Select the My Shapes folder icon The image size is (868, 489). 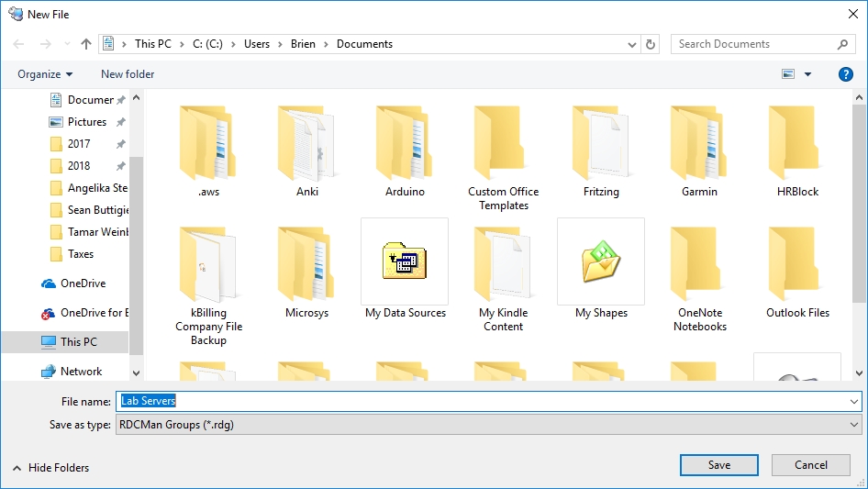coord(601,261)
